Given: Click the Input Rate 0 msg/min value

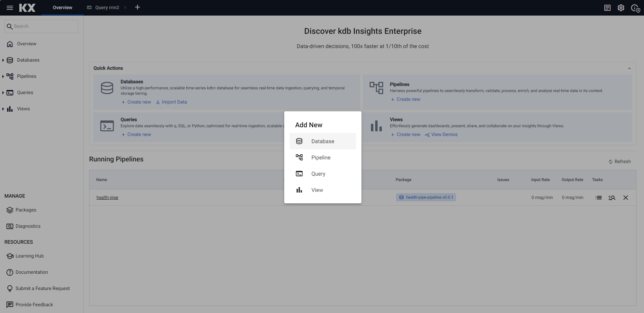Looking at the screenshot, I should tap(542, 197).
